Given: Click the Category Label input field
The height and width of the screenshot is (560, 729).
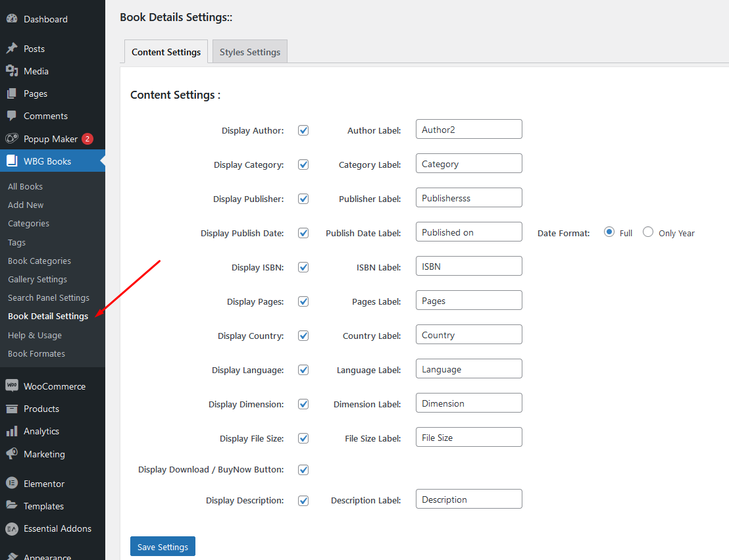Looking at the screenshot, I should tap(468, 163).
